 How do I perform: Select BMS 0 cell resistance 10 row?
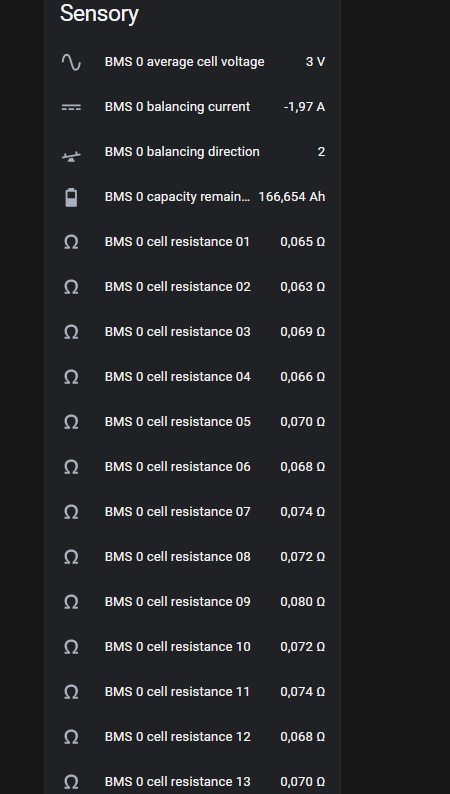click(192, 647)
